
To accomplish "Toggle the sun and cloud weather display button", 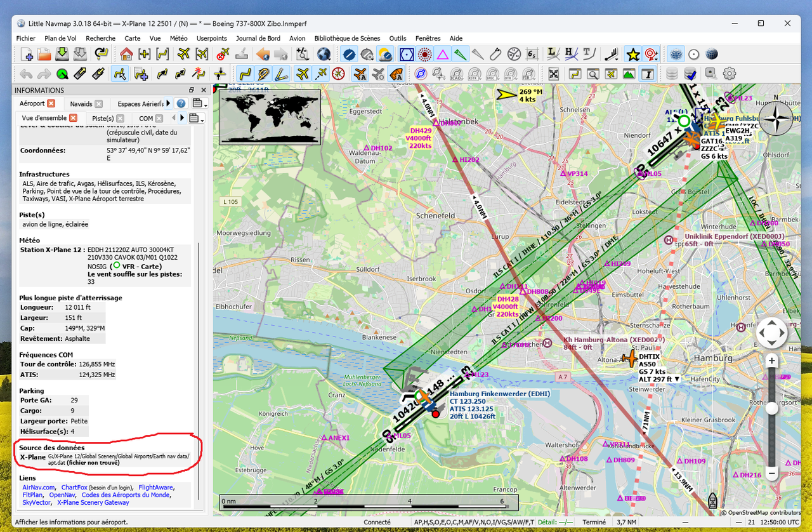I will click(384, 54).
